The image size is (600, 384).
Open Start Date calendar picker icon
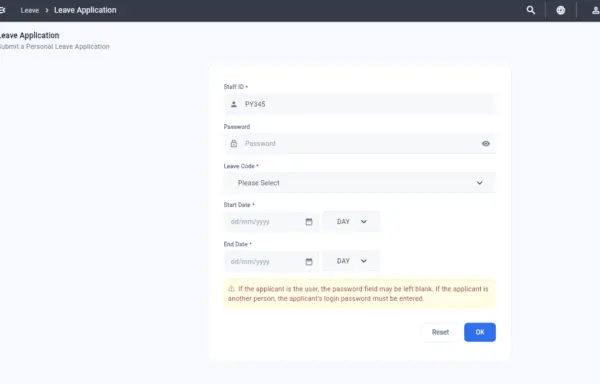click(309, 222)
